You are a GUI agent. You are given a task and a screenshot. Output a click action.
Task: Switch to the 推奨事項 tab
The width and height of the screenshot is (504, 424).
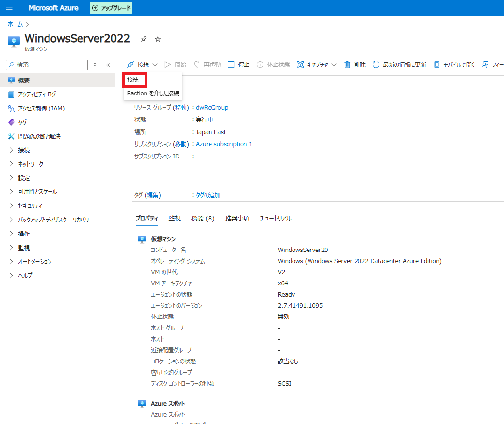237,218
